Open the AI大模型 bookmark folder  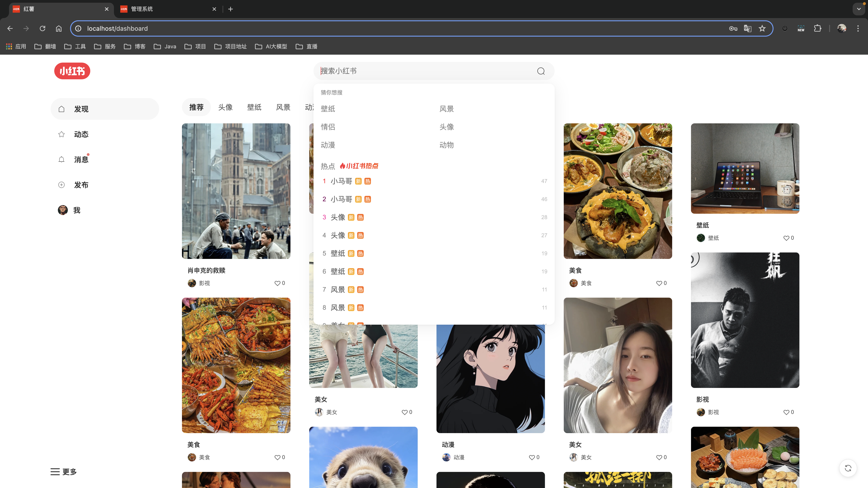point(271,47)
